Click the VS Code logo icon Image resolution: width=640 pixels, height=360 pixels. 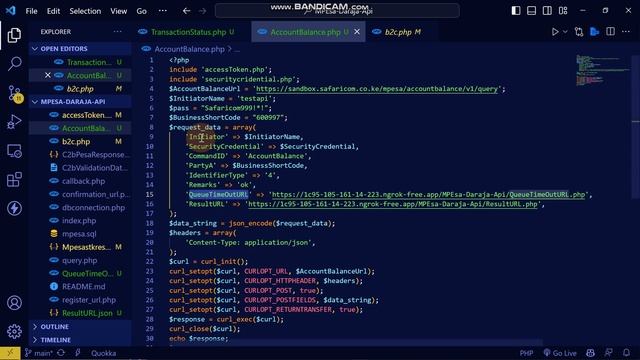pos(11,11)
